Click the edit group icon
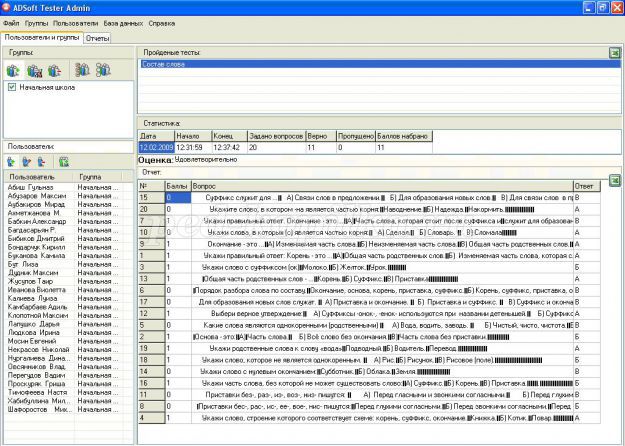This screenshot has width=625, height=446. pos(35,71)
